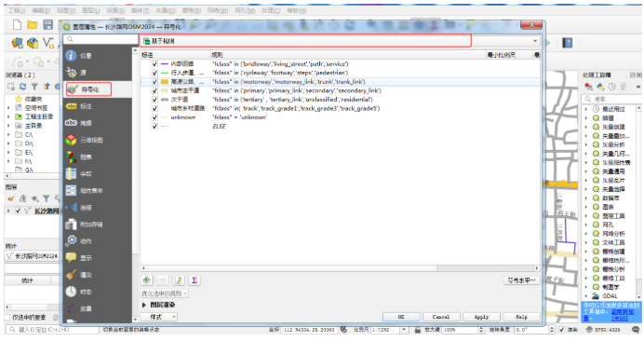The image size is (644, 341).
Task: Uncheck the track_grade rule checkbox
Action: point(154,109)
